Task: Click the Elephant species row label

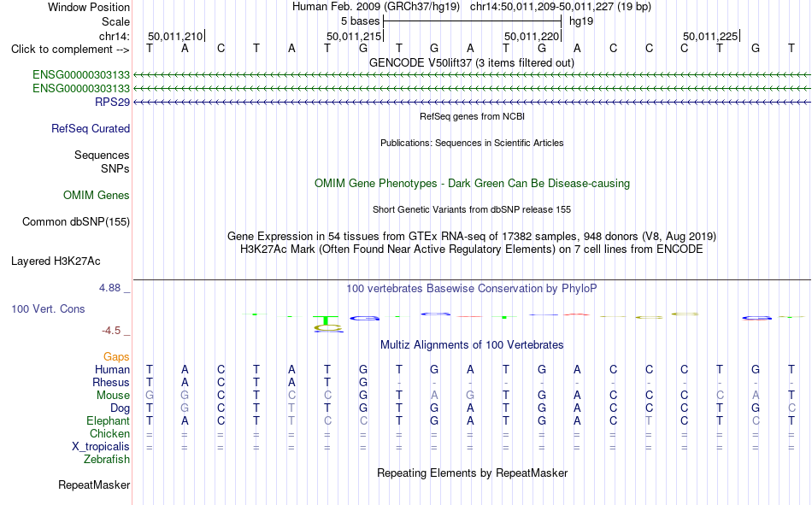Action: (x=109, y=420)
